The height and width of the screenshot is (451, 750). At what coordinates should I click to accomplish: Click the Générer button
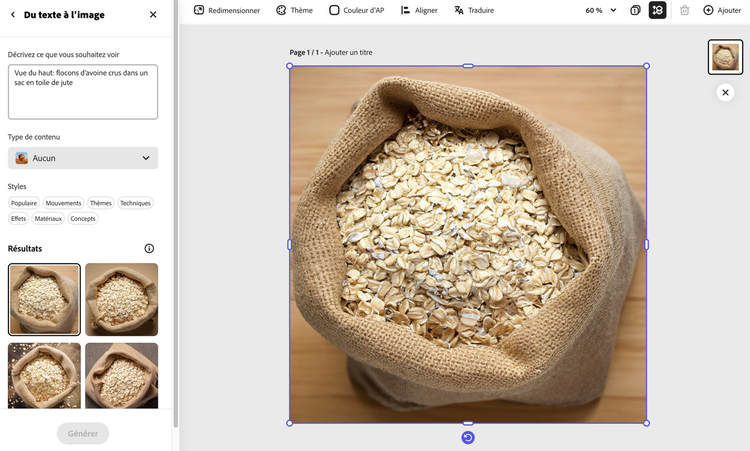(83, 433)
